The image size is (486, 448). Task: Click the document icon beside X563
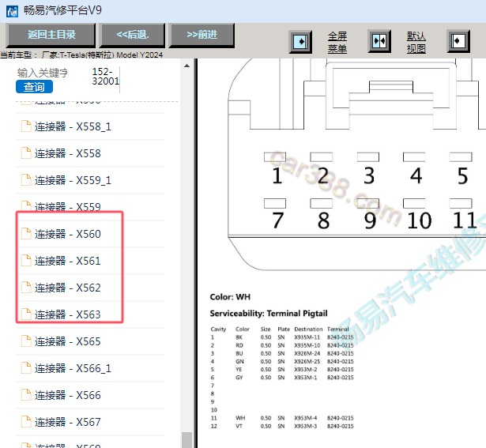[x=26, y=314]
